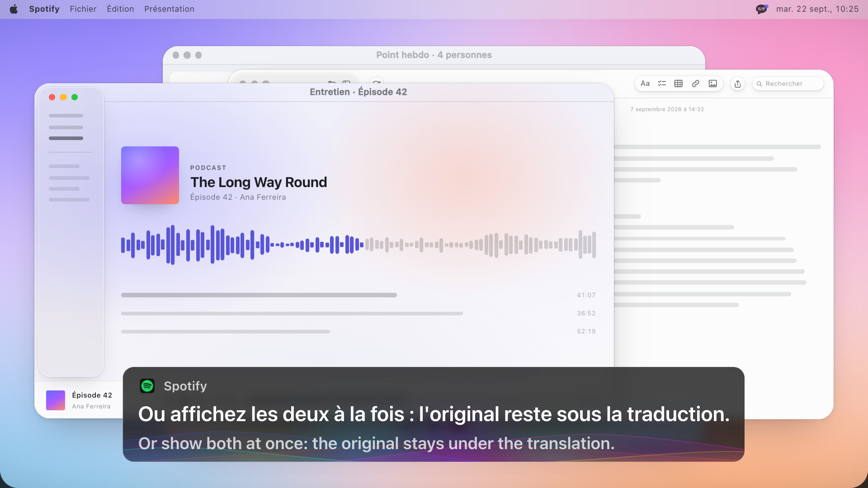Bring the "Point hebdo · 4 personnes" window forward
Viewport: 868px width, 488px height.
click(x=434, y=55)
